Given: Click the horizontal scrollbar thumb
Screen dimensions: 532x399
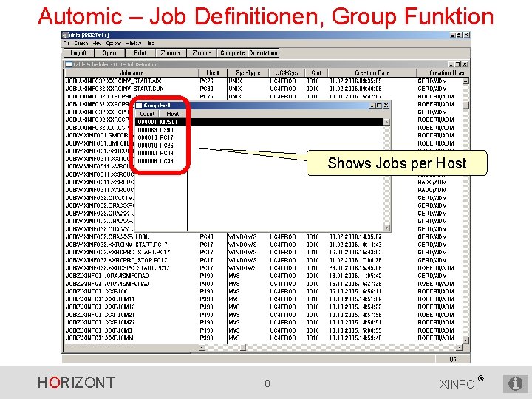Looking at the screenshot, I should (242, 347).
